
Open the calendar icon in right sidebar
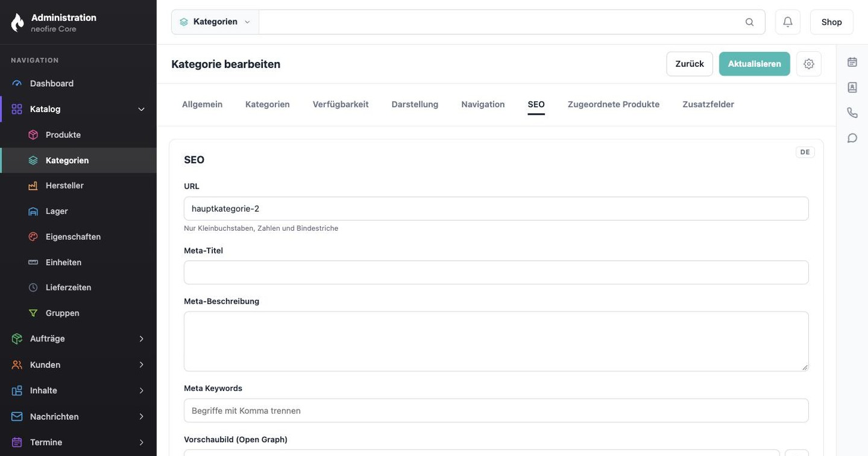click(852, 62)
